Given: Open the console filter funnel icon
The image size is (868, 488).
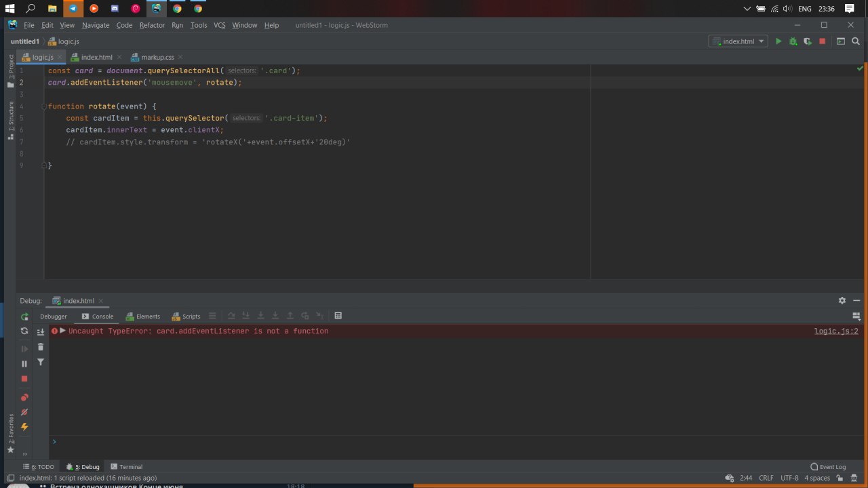Looking at the screenshot, I should tap(41, 362).
